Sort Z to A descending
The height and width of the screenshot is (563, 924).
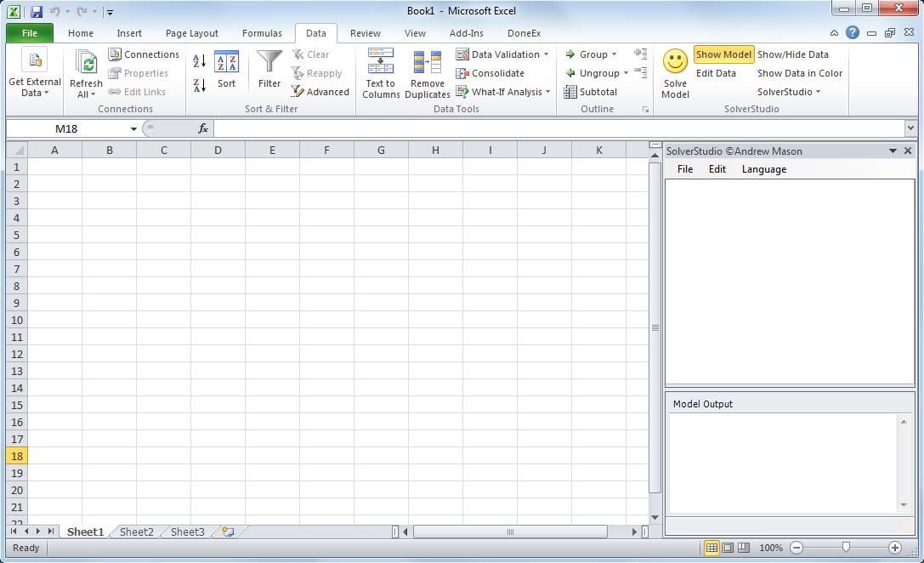click(x=200, y=85)
